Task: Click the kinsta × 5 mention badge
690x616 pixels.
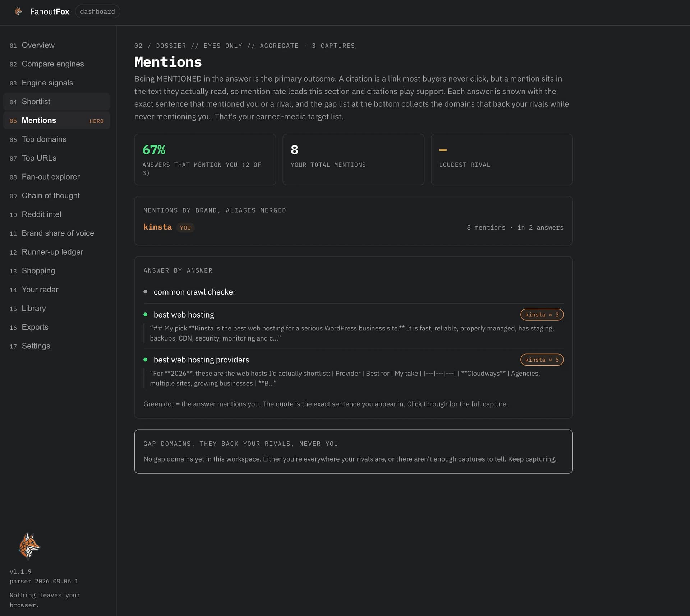Action: coord(542,360)
